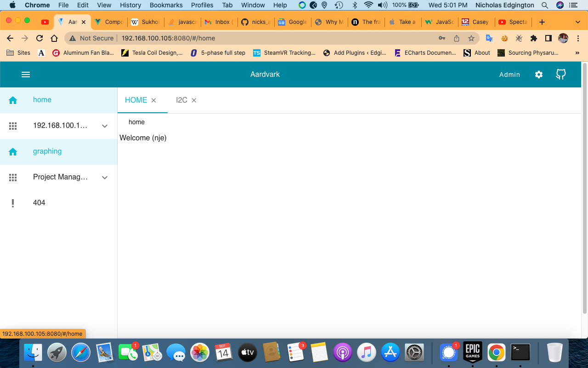
Task: Show the hidden bookmarks overflow chevron
Action: pos(577,53)
